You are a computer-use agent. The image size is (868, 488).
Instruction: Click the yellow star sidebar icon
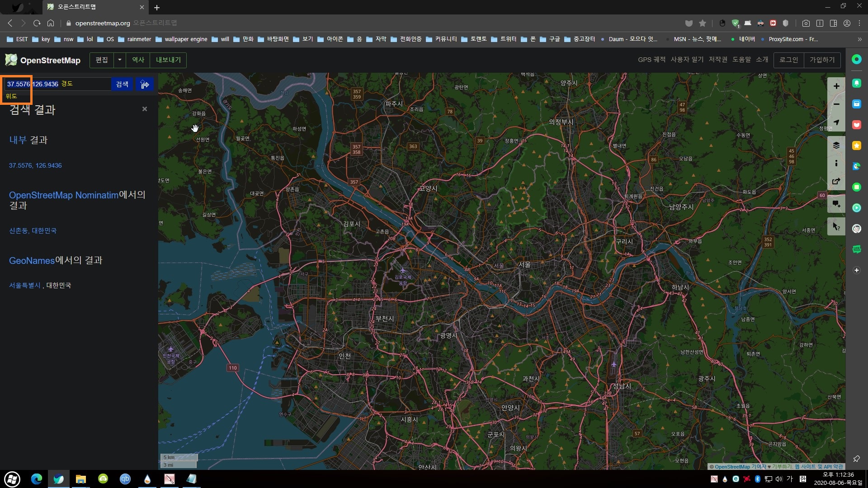pos(857,145)
